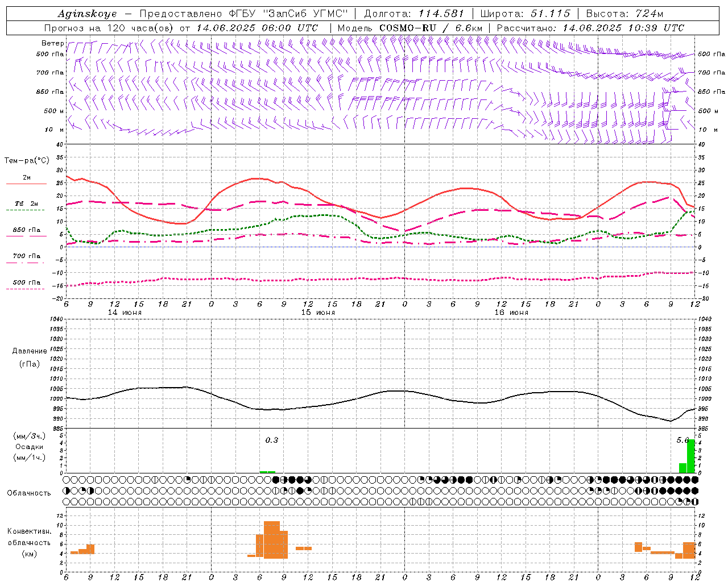Select the latitude value "51.115"

[550, 14]
